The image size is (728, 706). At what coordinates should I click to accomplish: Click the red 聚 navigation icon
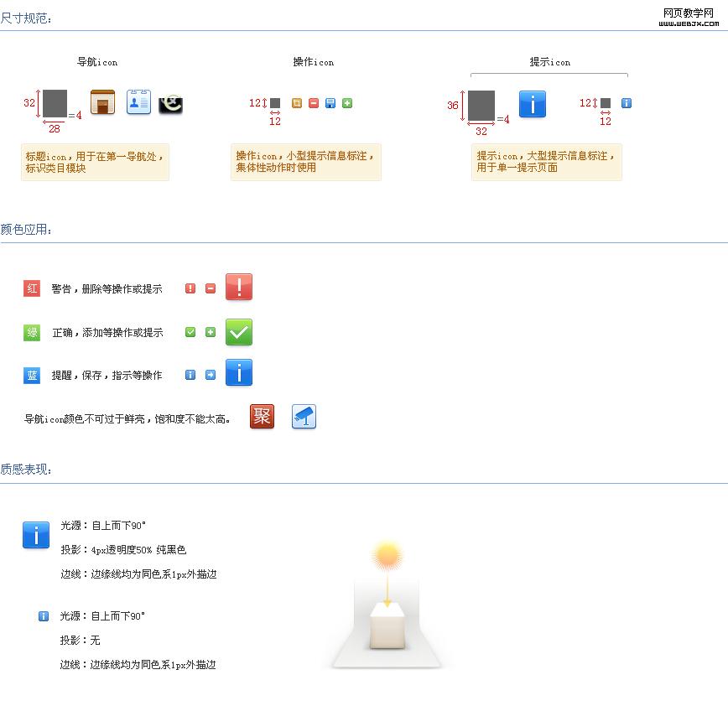pyautogui.click(x=263, y=416)
